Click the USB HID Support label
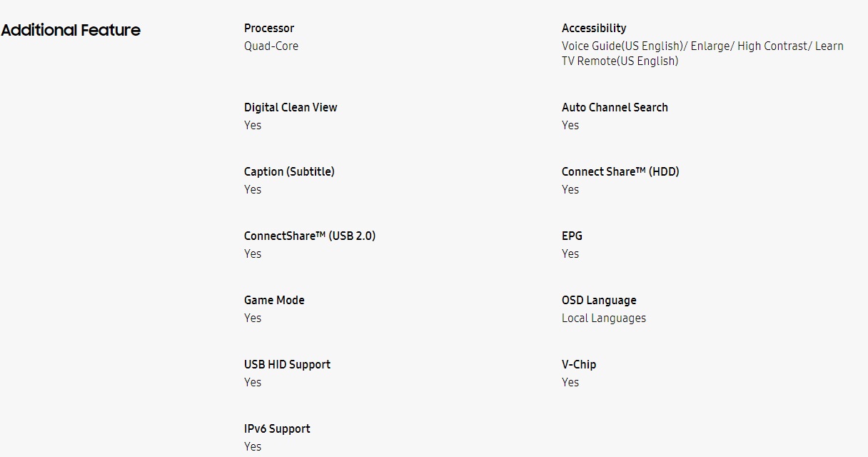This screenshot has width=868, height=457. tap(287, 364)
